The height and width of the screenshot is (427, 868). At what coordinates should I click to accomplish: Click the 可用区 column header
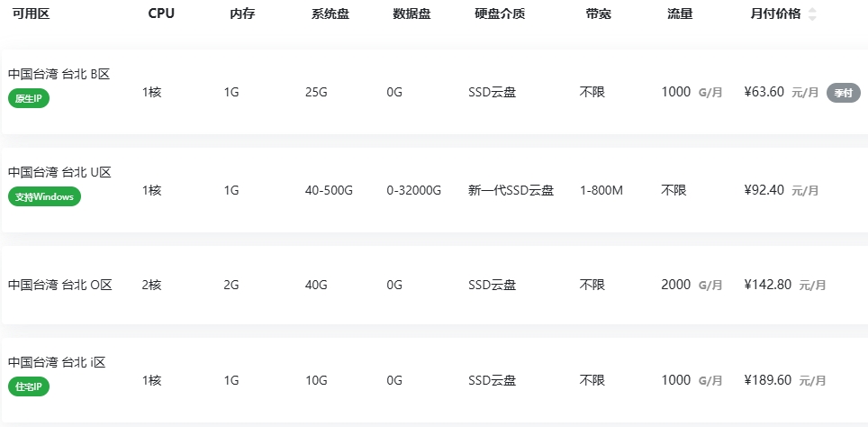[x=31, y=14]
